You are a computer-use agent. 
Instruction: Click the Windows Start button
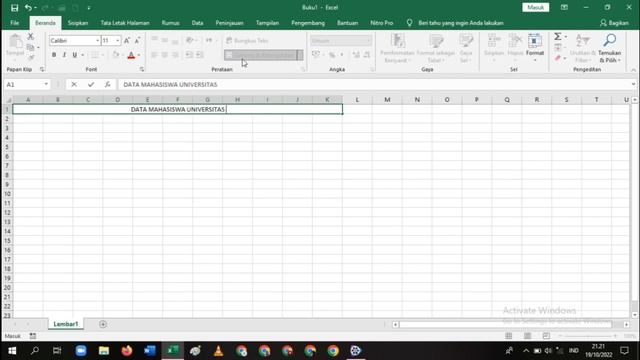tap(12, 351)
